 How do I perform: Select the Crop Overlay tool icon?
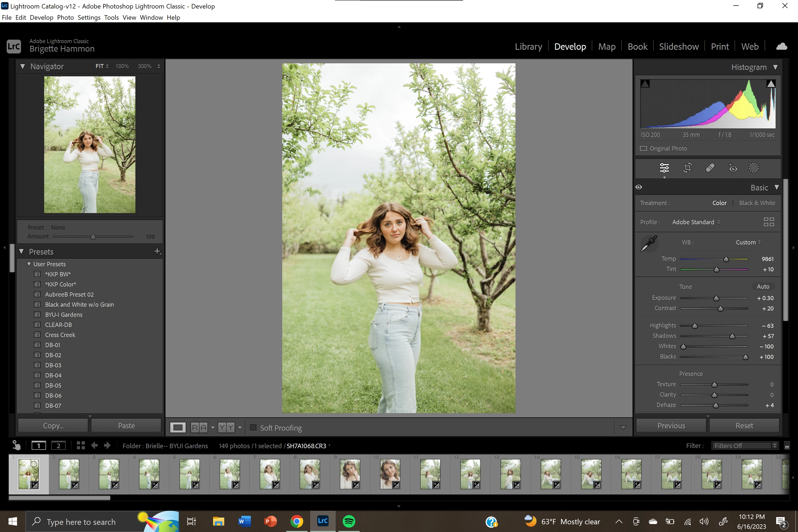point(687,168)
